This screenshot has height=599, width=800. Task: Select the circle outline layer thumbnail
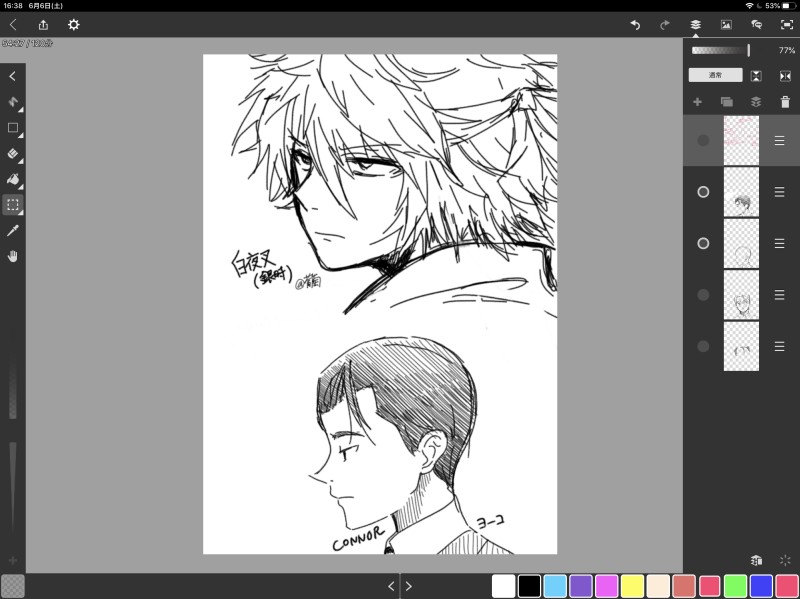(x=741, y=243)
